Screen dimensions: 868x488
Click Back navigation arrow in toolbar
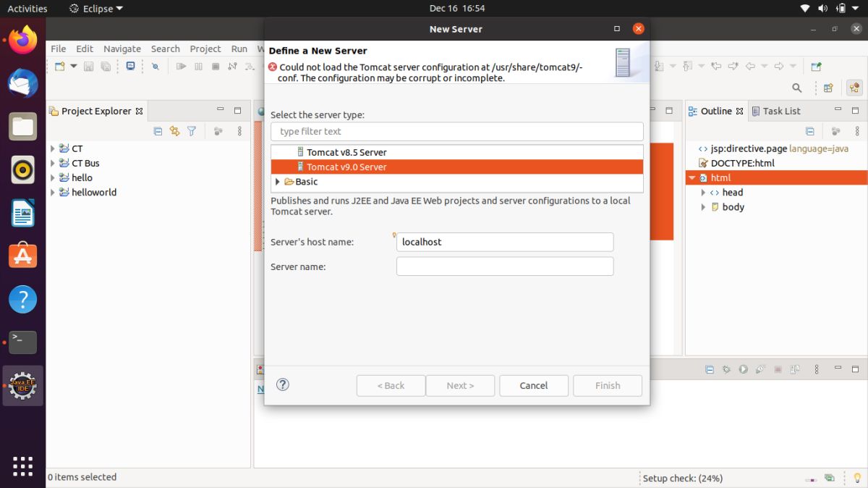(750, 67)
